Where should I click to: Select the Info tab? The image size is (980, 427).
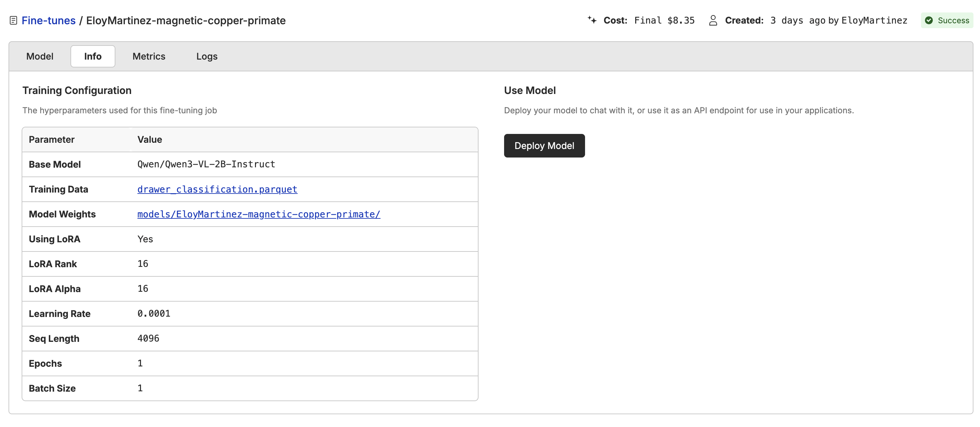click(x=92, y=56)
